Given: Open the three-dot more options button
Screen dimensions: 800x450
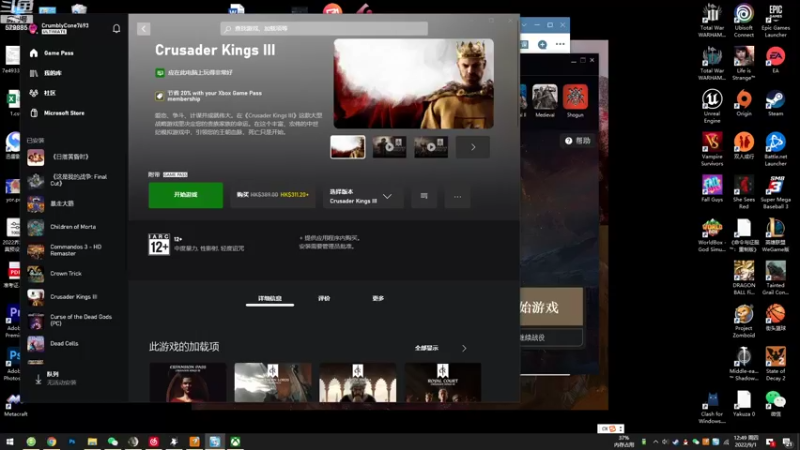Looking at the screenshot, I should pos(457,196).
